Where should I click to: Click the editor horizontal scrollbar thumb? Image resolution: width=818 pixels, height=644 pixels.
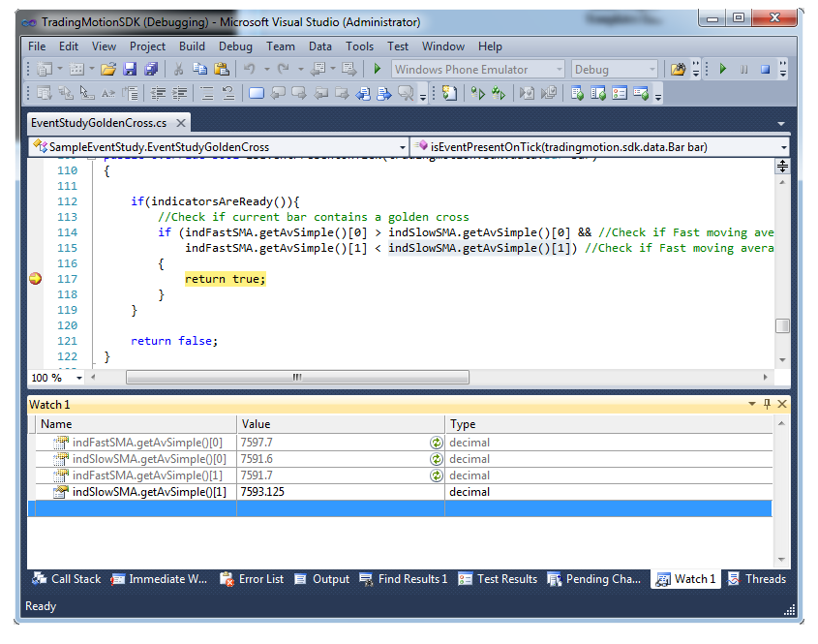click(297, 378)
